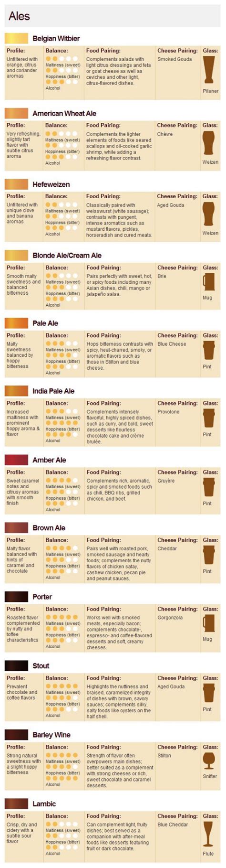Click the Pilsner glass icon for Belgian Witbier
The height and width of the screenshot is (868, 226).
point(209,71)
